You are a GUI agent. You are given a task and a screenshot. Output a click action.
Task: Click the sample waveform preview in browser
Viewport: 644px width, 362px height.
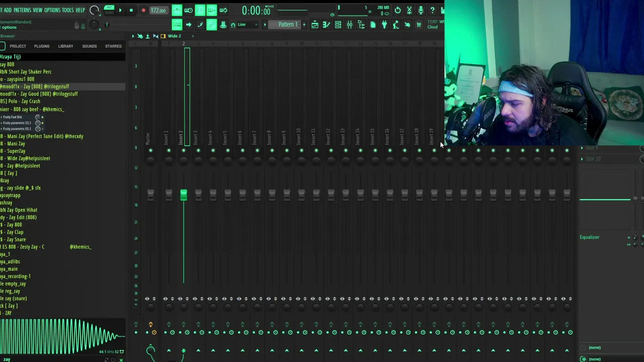tap(62, 336)
